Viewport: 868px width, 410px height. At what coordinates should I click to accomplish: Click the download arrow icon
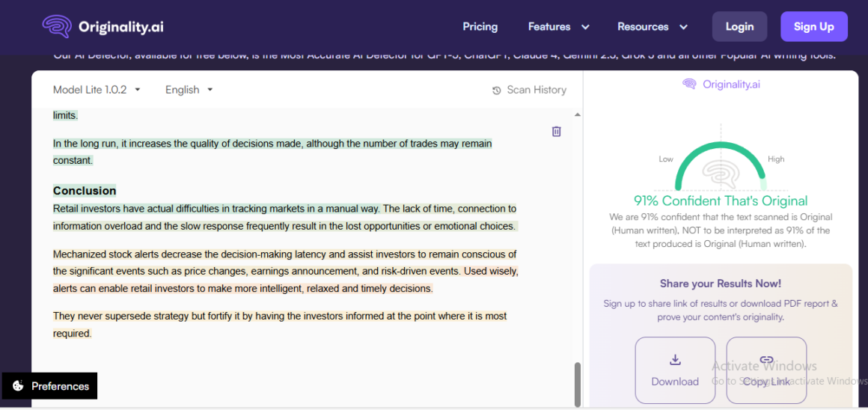[675, 360]
